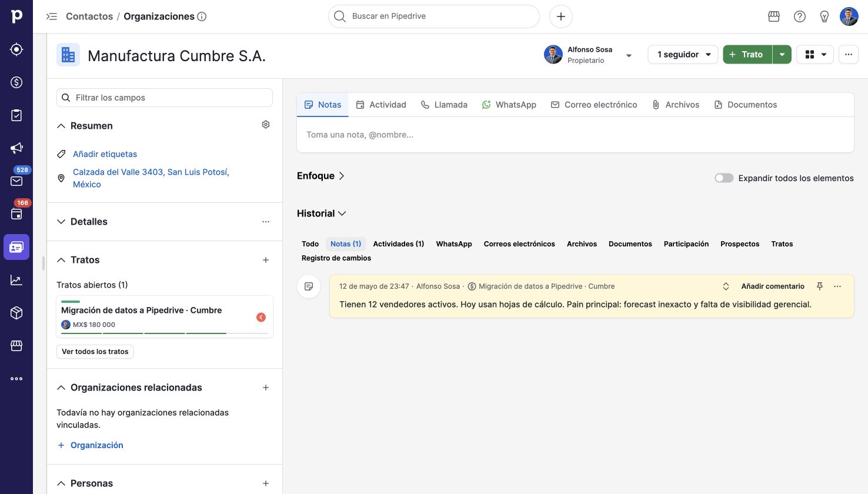Click the info icon beside Organizaciones
Screen dimensions: 868x494
click(202, 16)
